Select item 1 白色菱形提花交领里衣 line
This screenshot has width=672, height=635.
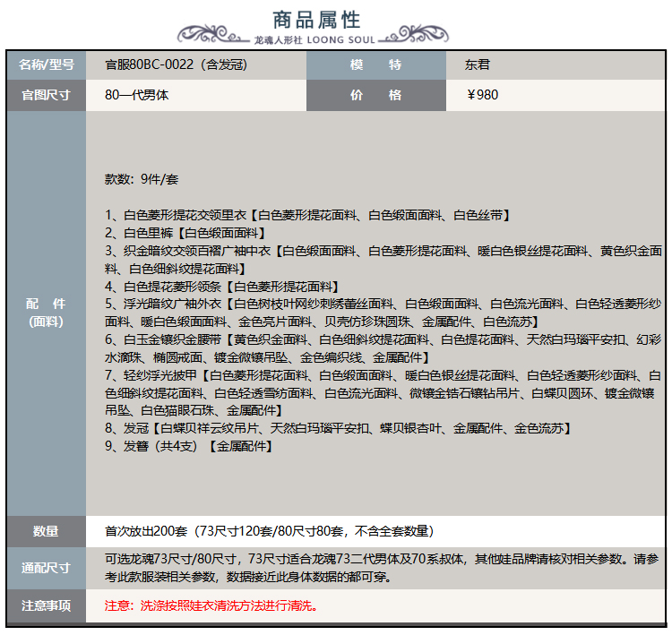pos(307,215)
